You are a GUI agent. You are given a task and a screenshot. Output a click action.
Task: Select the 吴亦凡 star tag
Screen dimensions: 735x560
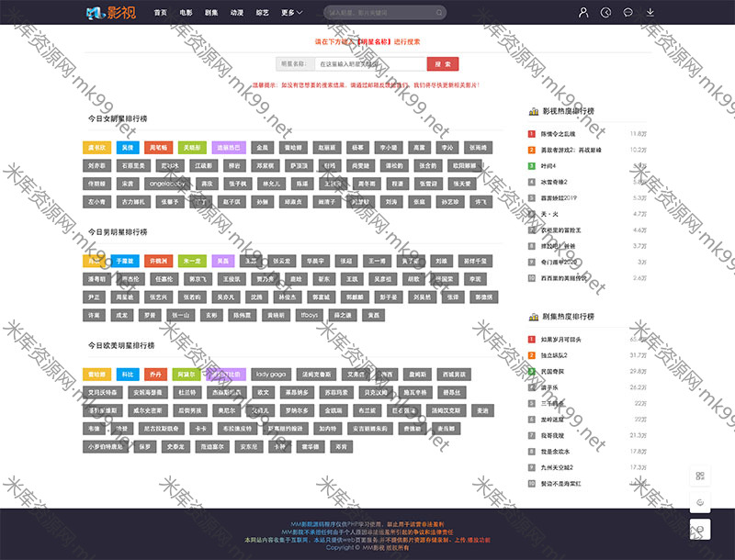click(x=226, y=297)
